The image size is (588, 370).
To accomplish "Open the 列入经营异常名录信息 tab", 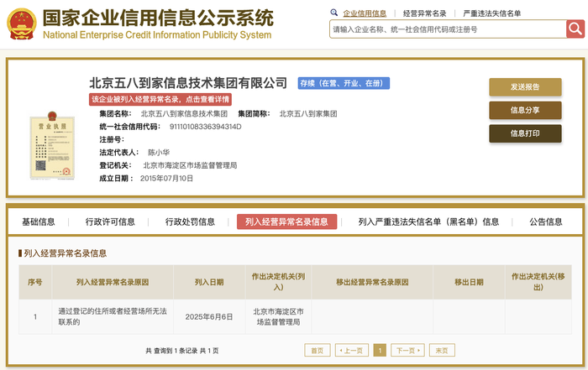I will pyautogui.click(x=286, y=221).
